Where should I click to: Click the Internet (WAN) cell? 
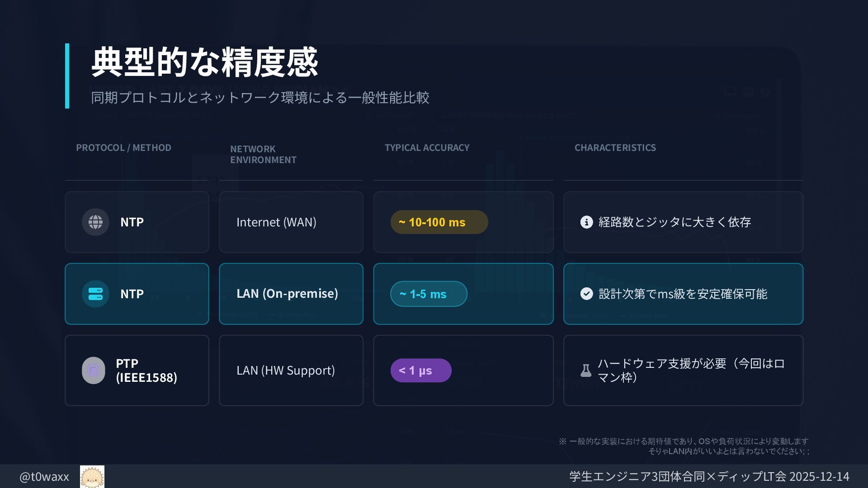pyautogui.click(x=276, y=222)
